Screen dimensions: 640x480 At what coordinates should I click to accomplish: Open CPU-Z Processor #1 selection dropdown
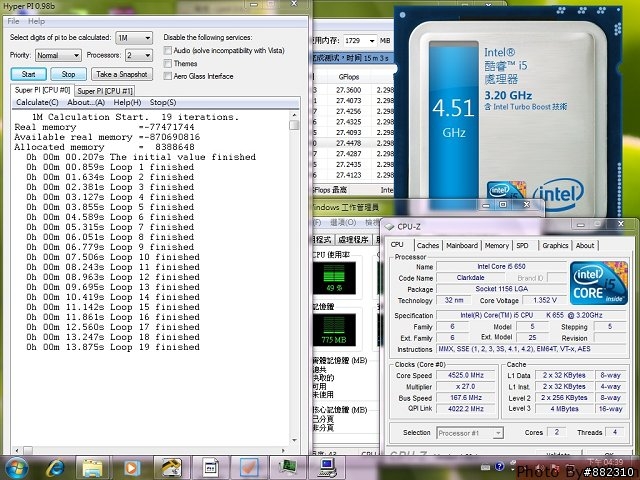click(x=470, y=433)
